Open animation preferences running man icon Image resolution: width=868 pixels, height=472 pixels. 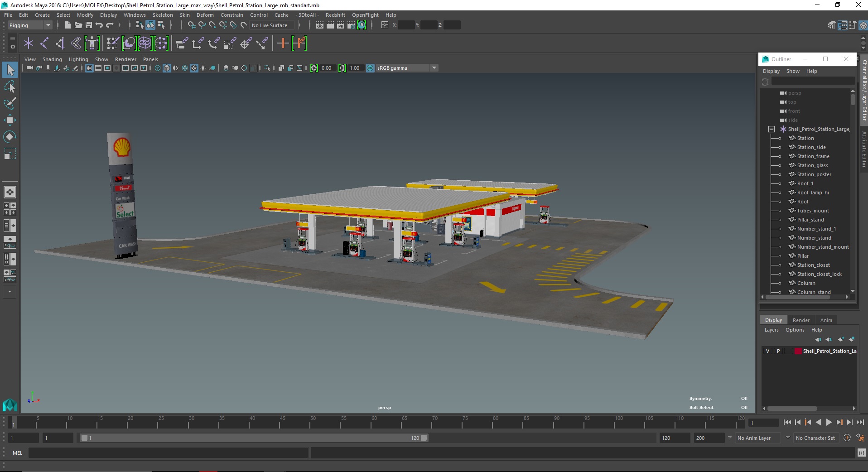[x=860, y=438]
